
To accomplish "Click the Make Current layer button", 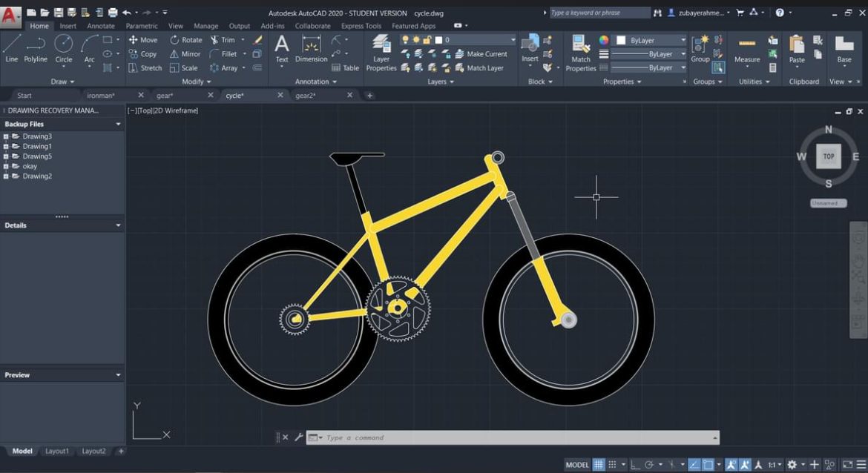I will point(481,53).
